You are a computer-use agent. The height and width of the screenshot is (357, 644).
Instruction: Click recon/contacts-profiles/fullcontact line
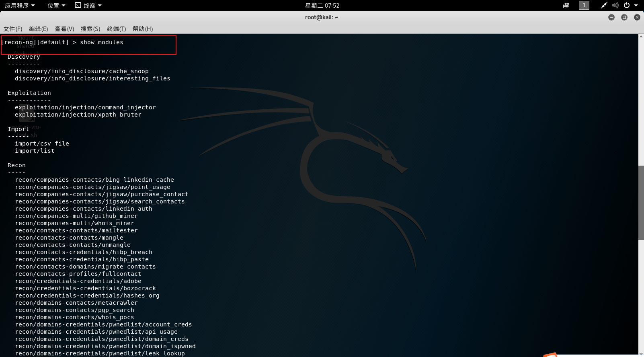click(78, 274)
